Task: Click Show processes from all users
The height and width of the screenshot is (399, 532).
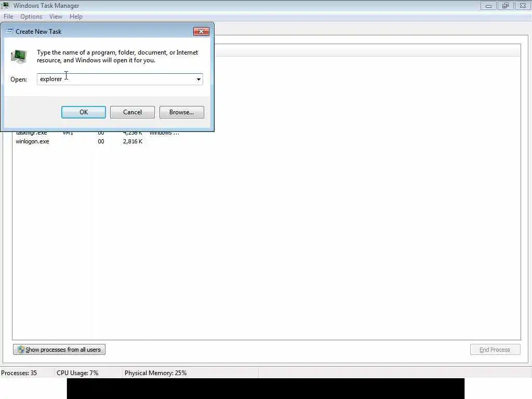Action: pos(59,350)
